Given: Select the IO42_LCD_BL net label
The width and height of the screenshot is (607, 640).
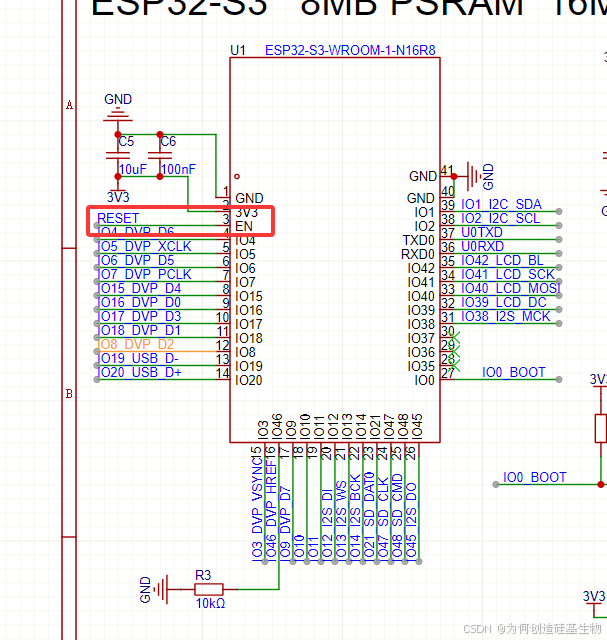Looking at the screenshot, I should 502,260.
